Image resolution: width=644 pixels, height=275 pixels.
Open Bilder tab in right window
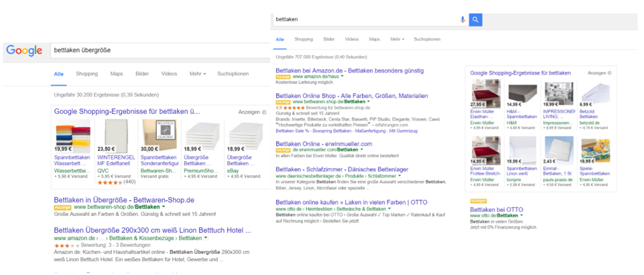(329, 39)
